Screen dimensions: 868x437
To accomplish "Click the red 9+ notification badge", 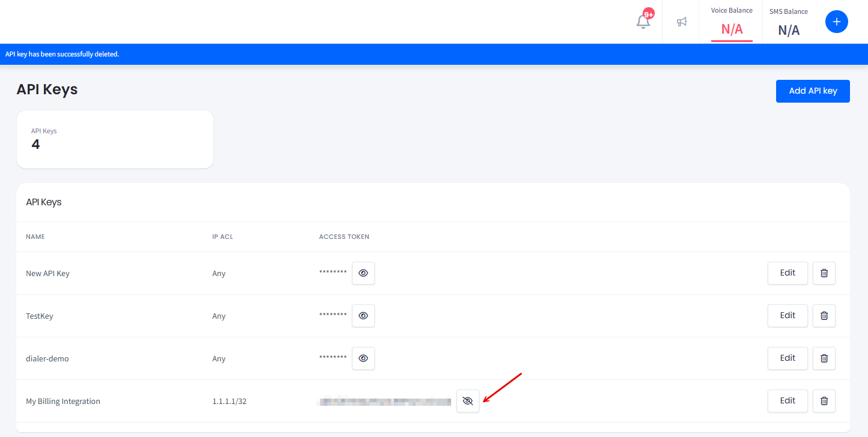I will pos(649,14).
